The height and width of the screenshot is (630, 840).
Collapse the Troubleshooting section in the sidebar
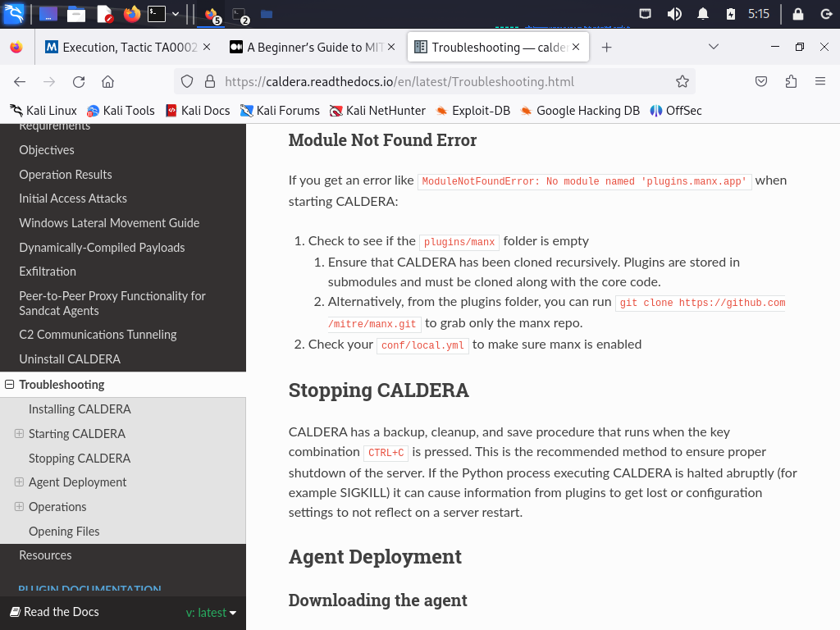[x=8, y=384]
